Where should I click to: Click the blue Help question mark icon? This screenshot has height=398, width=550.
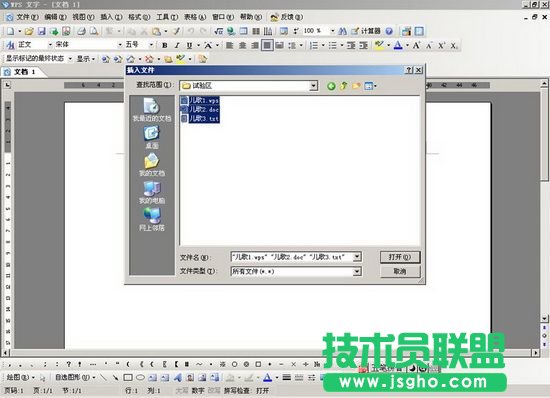coord(389,31)
